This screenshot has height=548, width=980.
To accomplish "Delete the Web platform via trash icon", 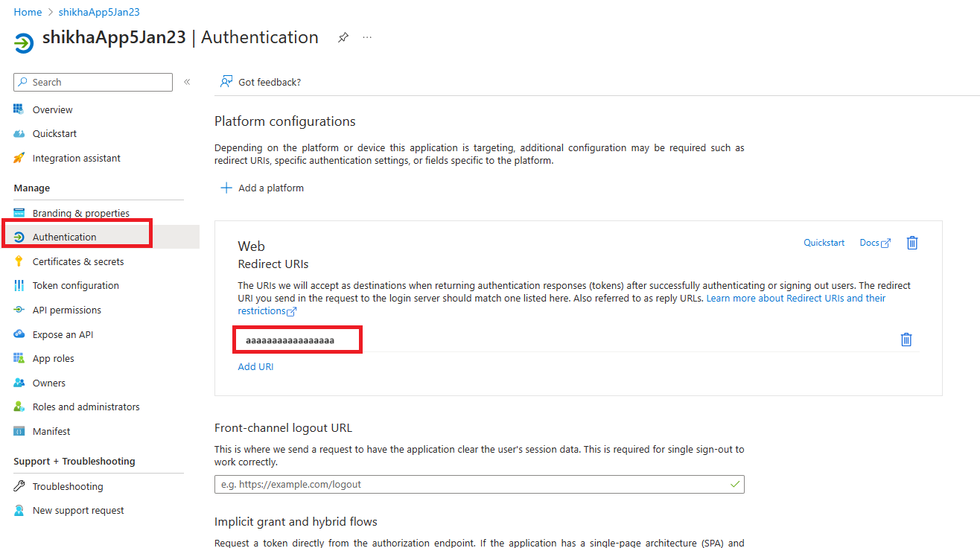I will 912,242.
